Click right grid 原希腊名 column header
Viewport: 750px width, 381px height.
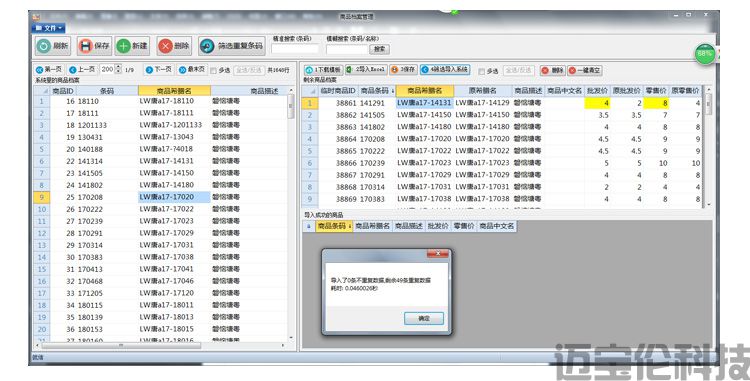(x=483, y=90)
